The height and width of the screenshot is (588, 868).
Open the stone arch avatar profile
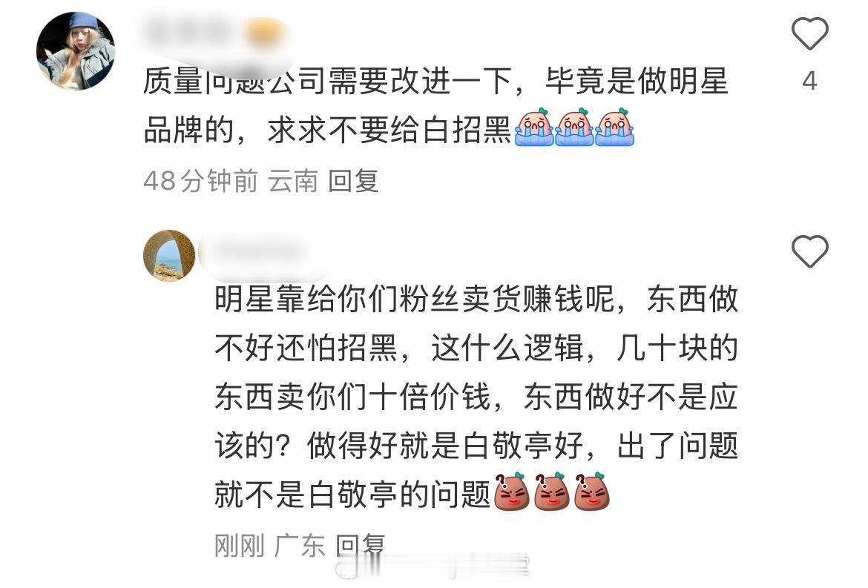coord(169,256)
